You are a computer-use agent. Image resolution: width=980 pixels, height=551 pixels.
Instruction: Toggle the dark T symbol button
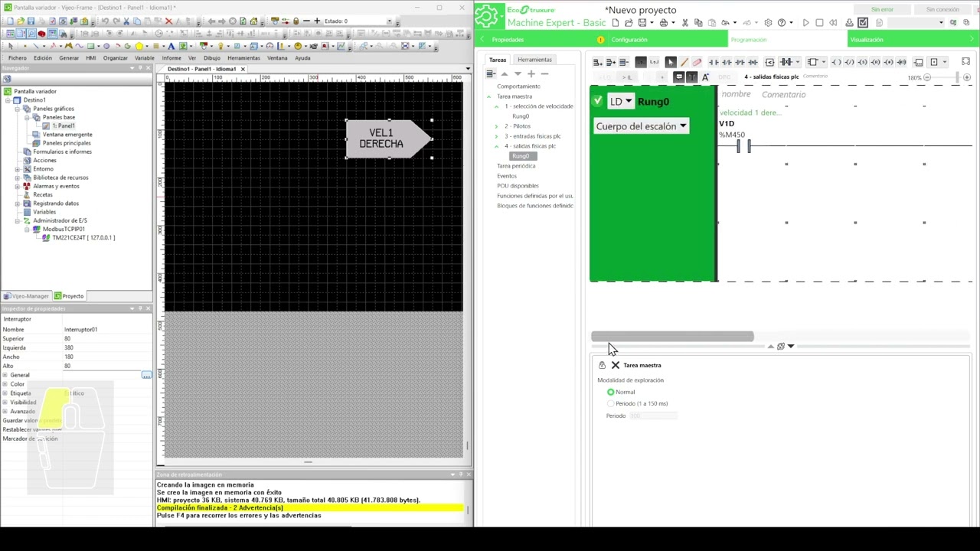[691, 77]
